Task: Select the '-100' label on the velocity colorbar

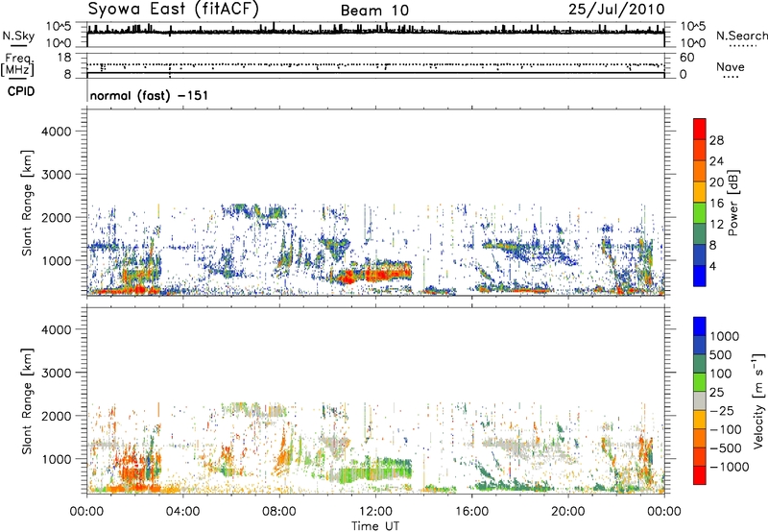Action: [x=726, y=429]
